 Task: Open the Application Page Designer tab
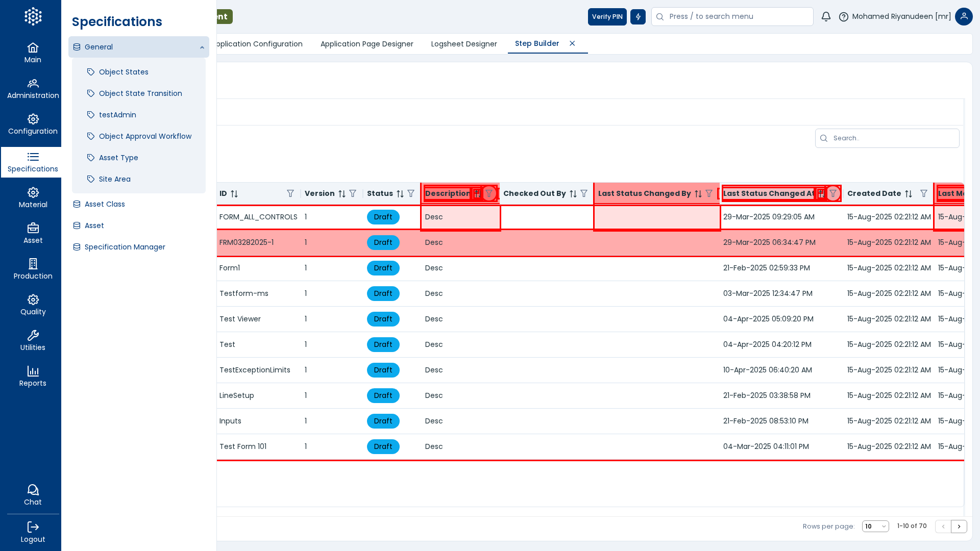click(x=366, y=44)
